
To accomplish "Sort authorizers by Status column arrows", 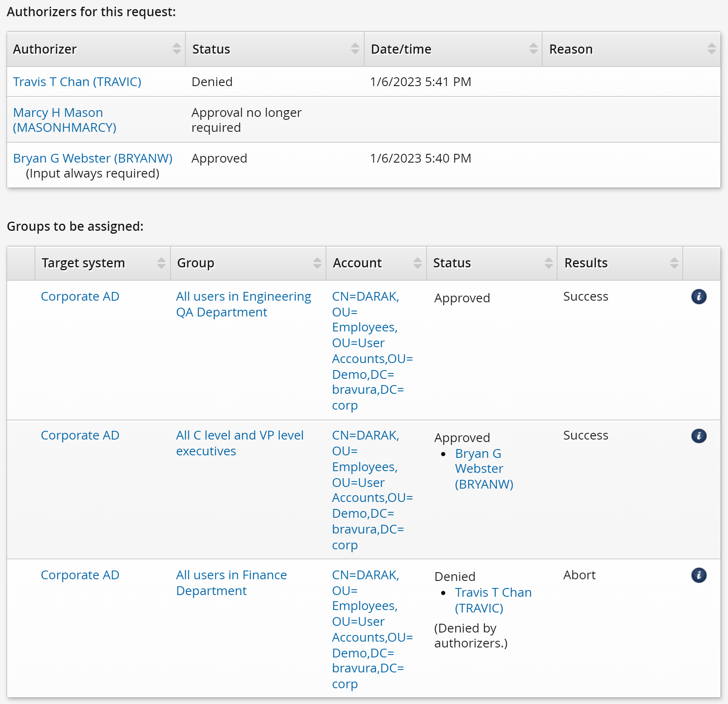I will (355, 49).
